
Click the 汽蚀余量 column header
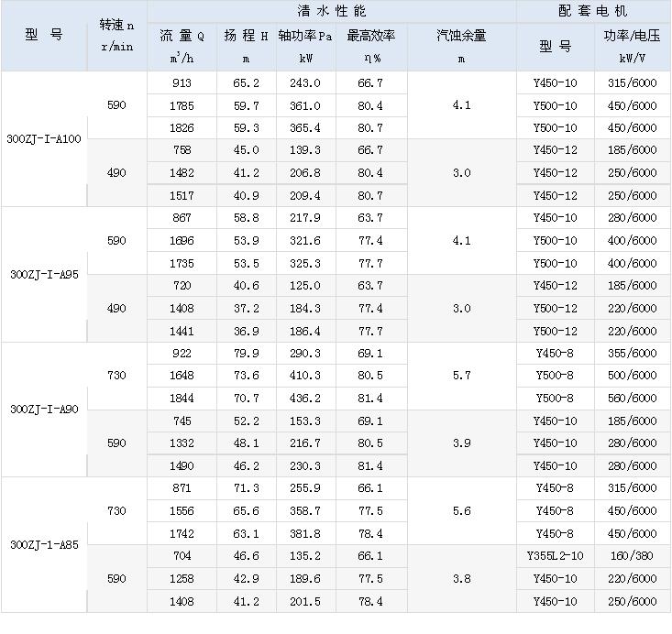click(461, 36)
